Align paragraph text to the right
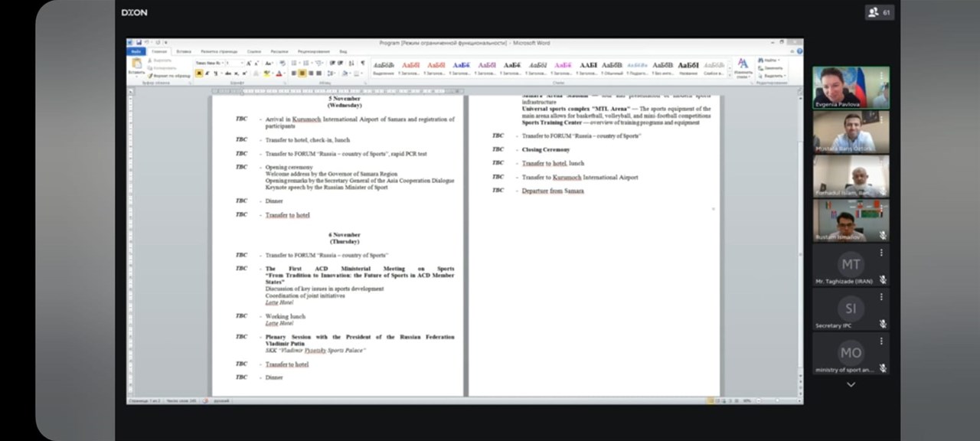The height and width of the screenshot is (441, 980). (x=311, y=73)
